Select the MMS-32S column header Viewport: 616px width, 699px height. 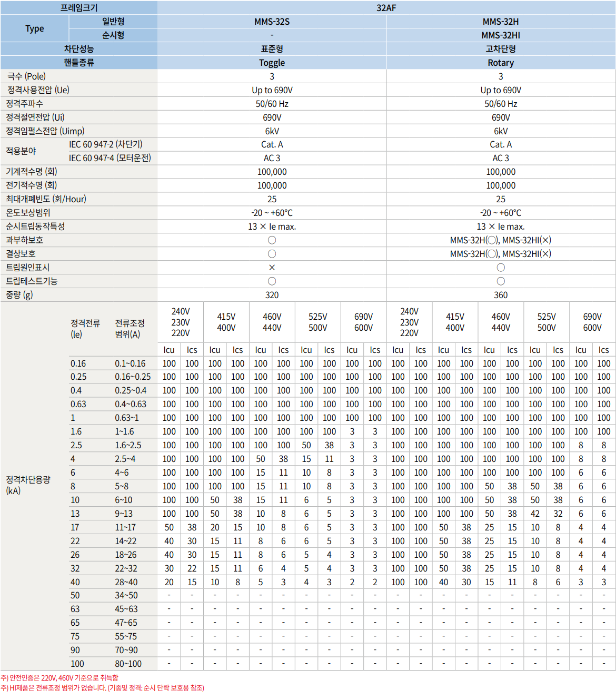coord(272,21)
